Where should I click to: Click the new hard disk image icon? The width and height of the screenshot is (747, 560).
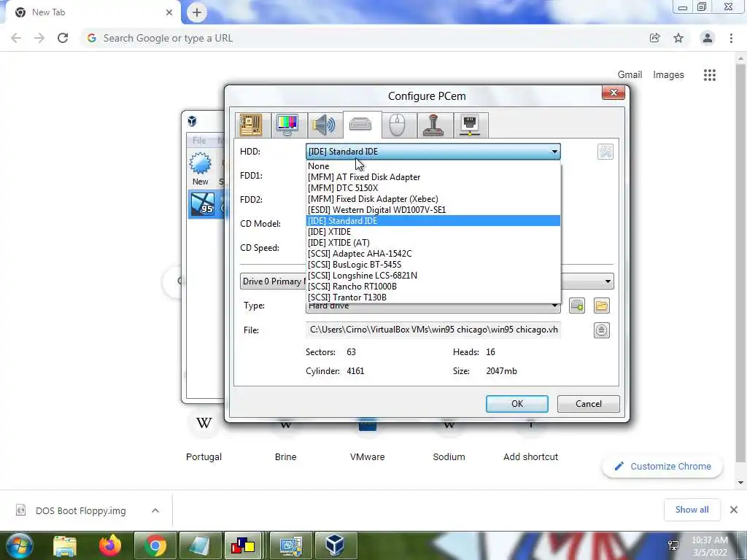[577, 306]
